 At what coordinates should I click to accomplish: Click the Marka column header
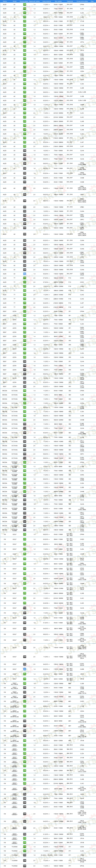[5, 1]
